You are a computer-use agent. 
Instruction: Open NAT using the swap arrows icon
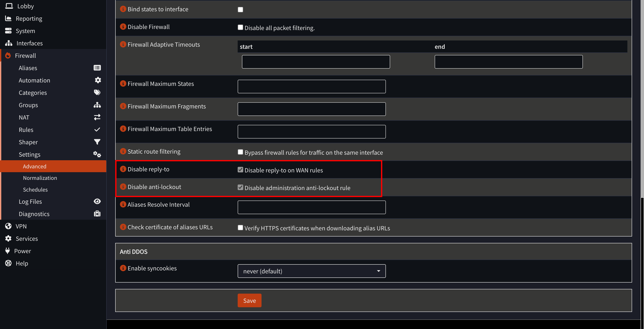coord(97,117)
